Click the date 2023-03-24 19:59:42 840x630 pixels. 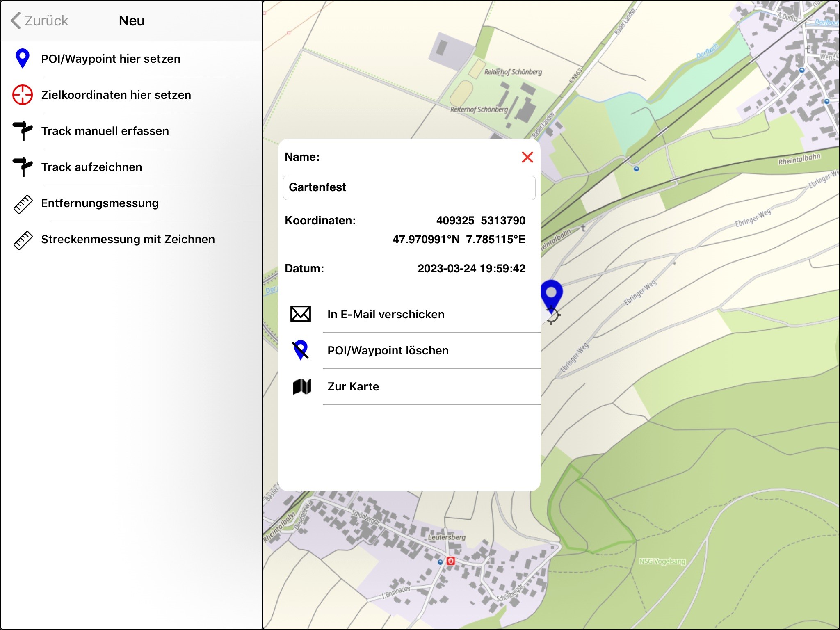[471, 269]
